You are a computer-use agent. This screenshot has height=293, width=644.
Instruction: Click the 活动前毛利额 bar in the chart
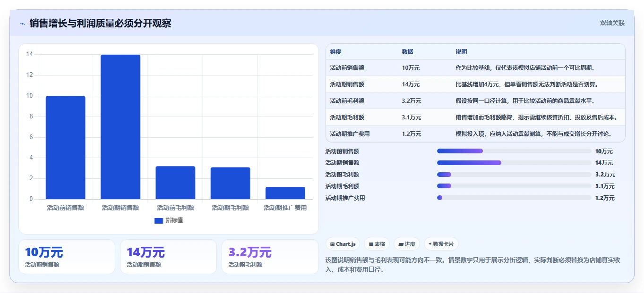click(x=175, y=183)
